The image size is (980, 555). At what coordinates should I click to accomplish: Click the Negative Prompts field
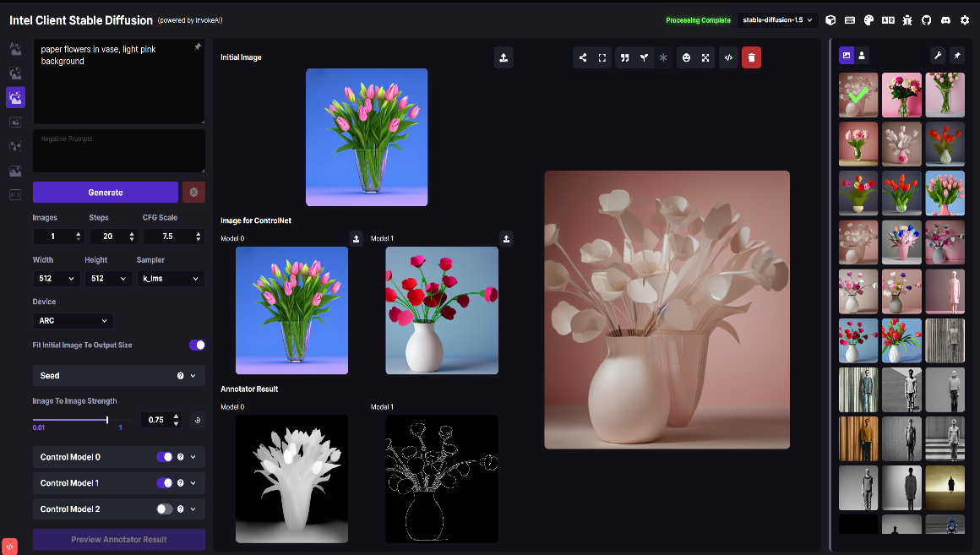pyautogui.click(x=119, y=150)
